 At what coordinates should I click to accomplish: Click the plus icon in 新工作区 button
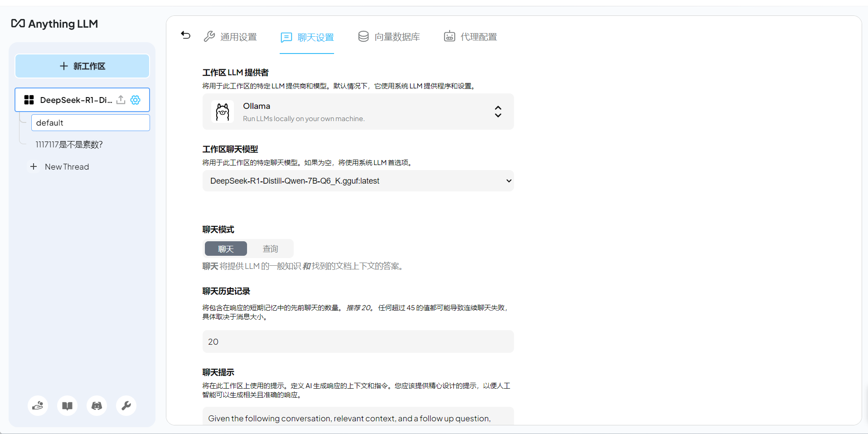tap(64, 66)
